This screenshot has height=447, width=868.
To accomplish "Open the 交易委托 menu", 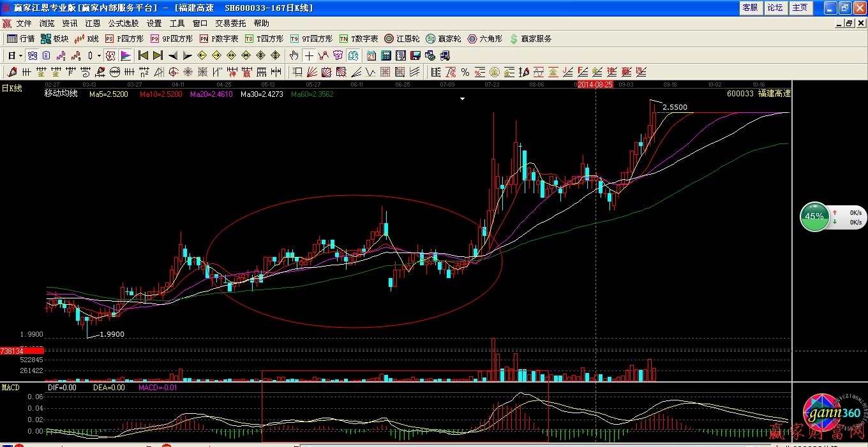I will [230, 24].
